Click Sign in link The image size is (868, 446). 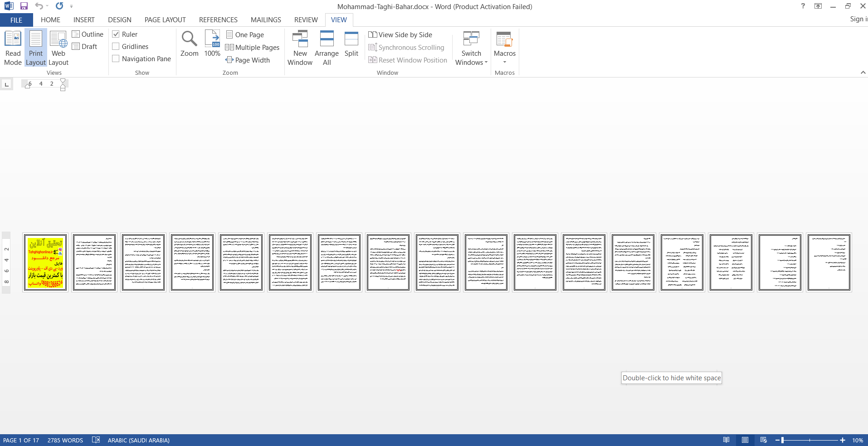pyautogui.click(x=858, y=19)
